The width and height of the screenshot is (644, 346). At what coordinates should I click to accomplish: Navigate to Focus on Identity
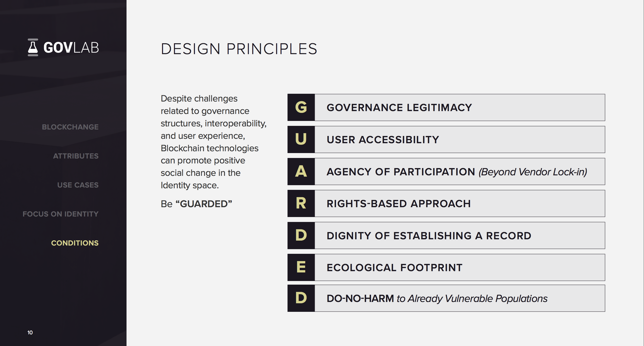pyautogui.click(x=60, y=214)
